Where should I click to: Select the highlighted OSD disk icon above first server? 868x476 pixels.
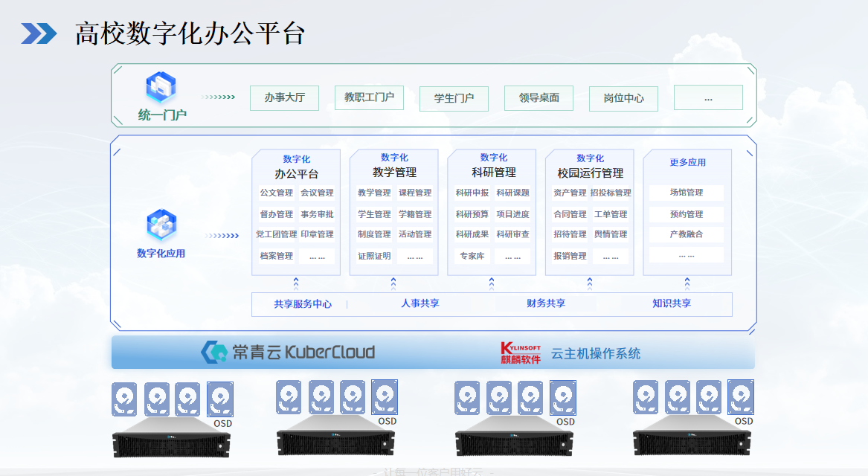point(219,398)
